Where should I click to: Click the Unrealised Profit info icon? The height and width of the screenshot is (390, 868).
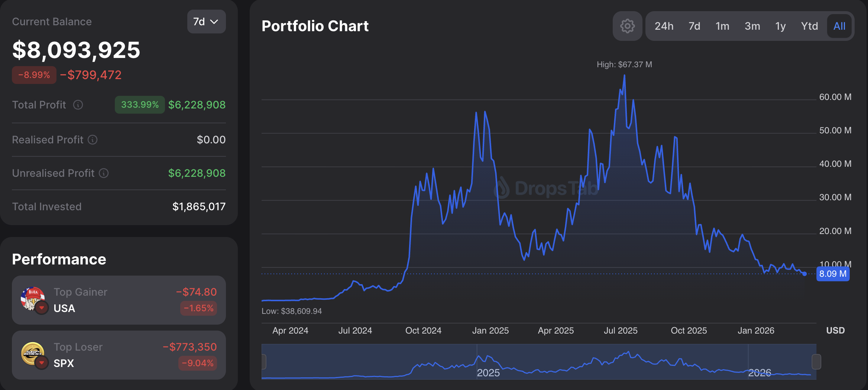pyautogui.click(x=104, y=173)
